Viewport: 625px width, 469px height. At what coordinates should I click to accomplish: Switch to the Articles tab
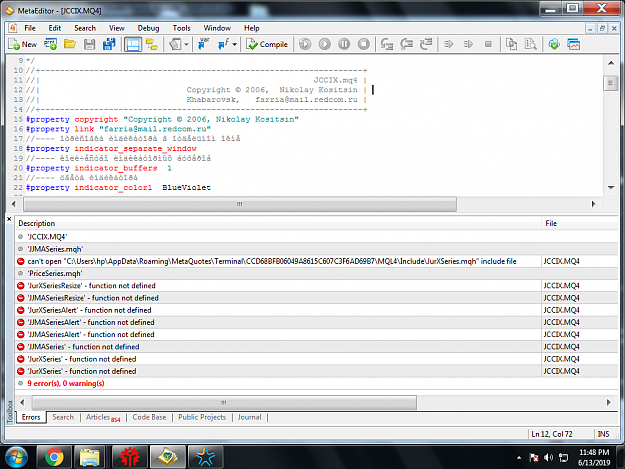pos(103,417)
